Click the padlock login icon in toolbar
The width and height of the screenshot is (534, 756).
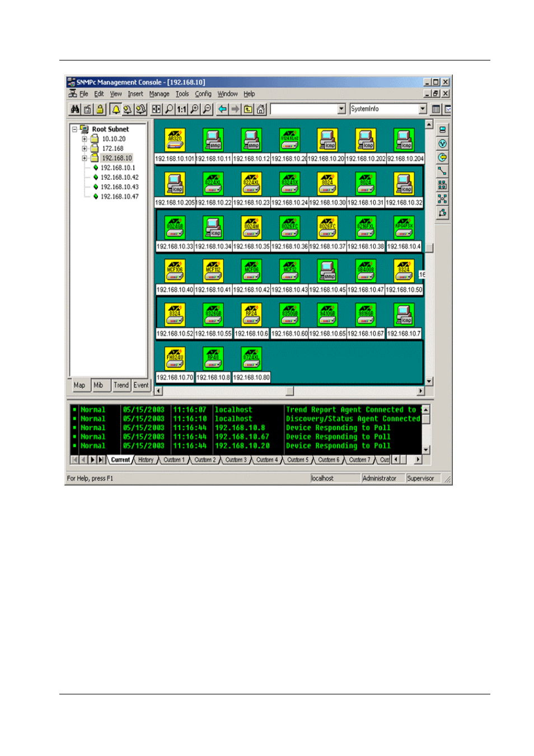point(100,109)
